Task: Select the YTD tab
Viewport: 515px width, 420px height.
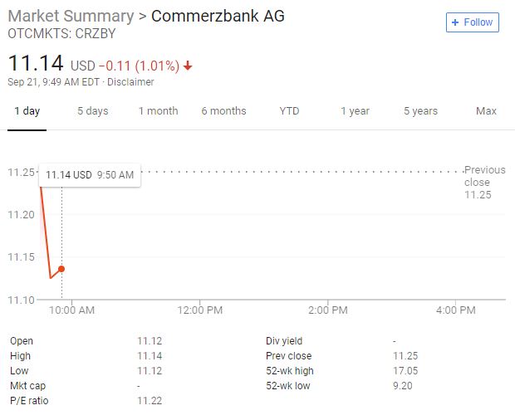Action: [289, 111]
